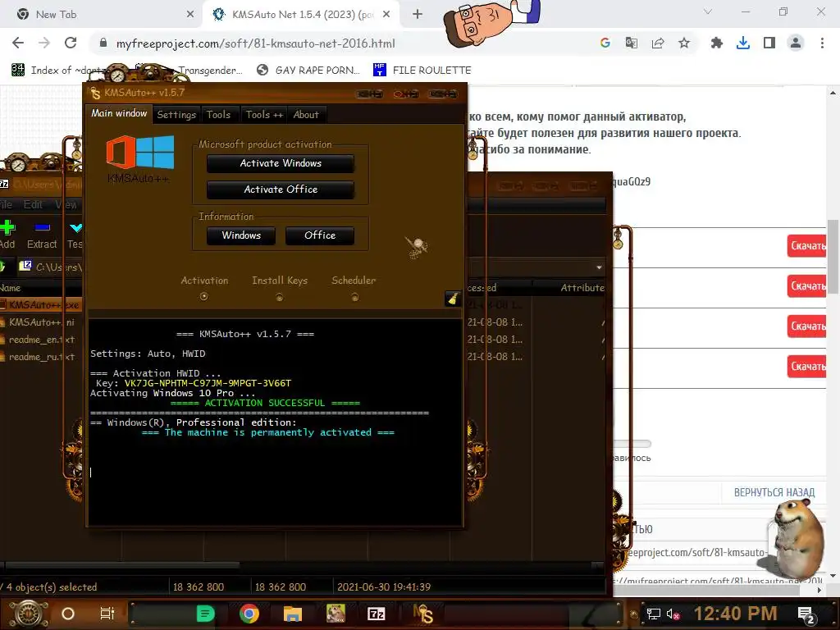The height and width of the screenshot is (630, 840).
Task: Open the Edit menu in 7-Zip
Action: click(x=33, y=204)
